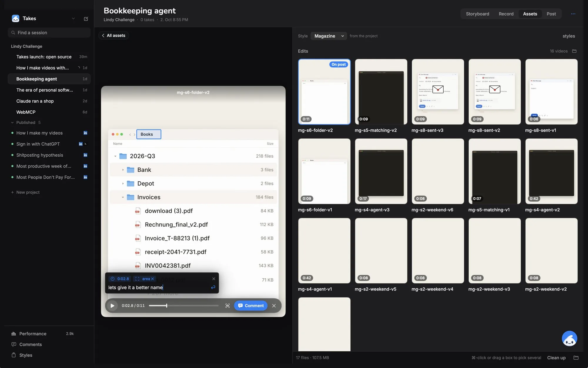Open the Magazine style dropdown
The height and width of the screenshot is (368, 588).
(329, 36)
